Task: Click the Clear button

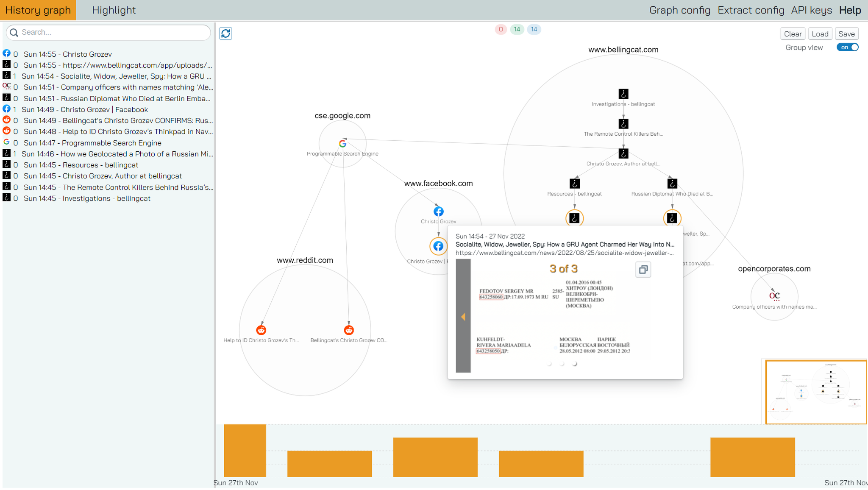Action: pos(793,34)
